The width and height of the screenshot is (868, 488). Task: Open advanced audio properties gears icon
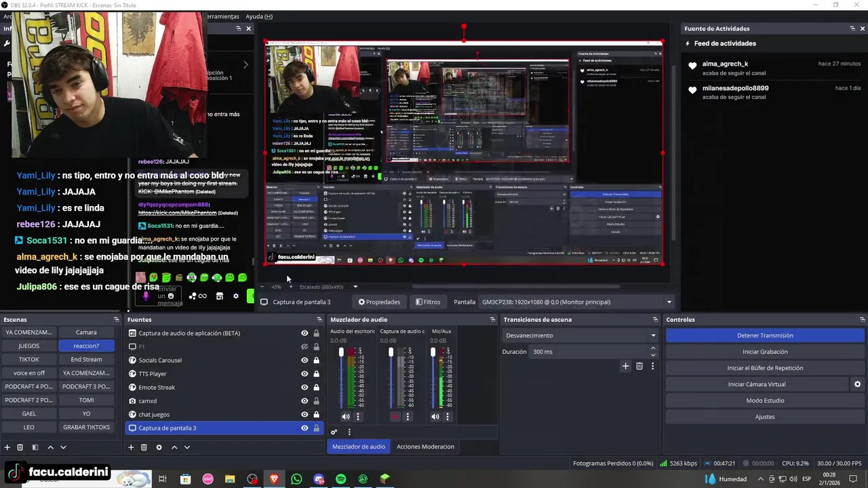334,432
